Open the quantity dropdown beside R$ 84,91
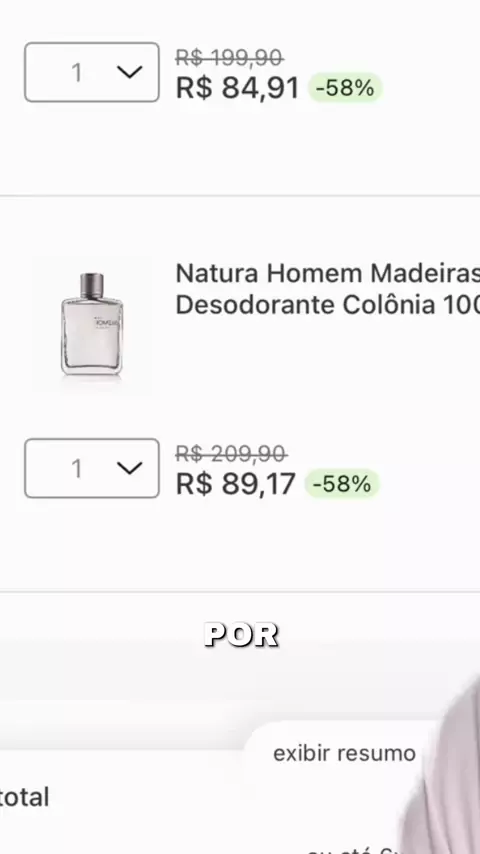The image size is (480, 854). click(x=92, y=72)
